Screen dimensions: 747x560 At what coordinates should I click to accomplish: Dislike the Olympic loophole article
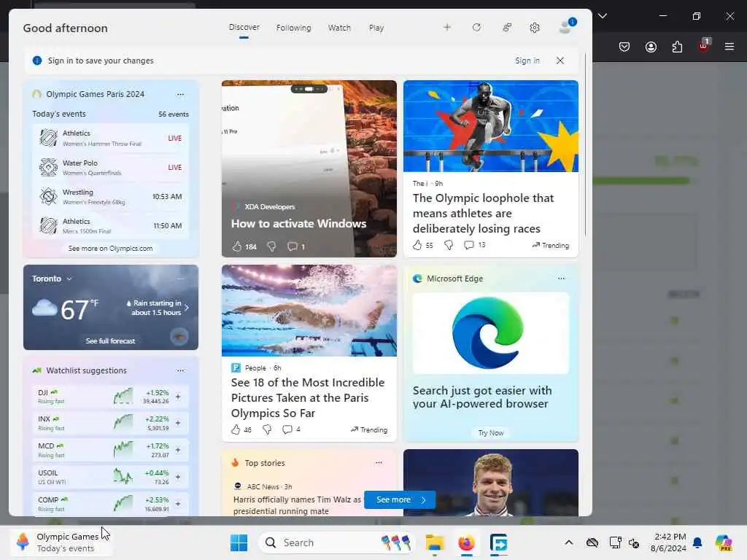point(449,245)
